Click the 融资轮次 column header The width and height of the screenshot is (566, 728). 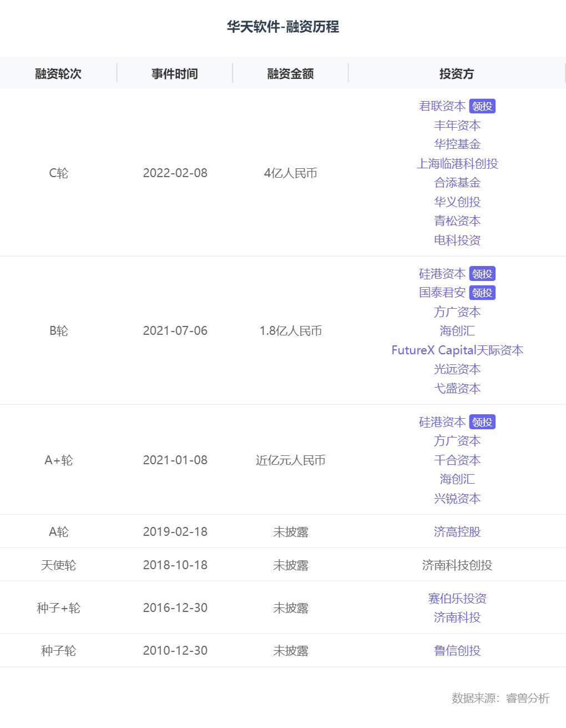pos(58,74)
